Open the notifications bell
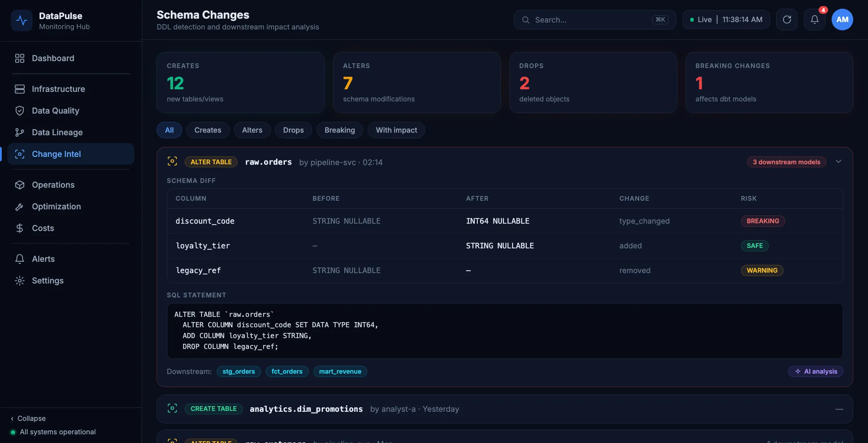Viewport: 868px width, 443px height. pyautogui.click(x=815, y=20)
